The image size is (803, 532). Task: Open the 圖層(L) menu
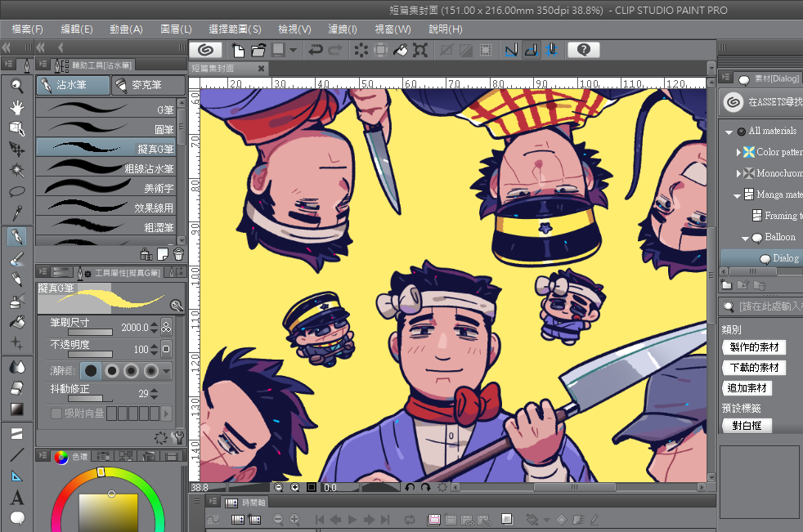(x=176, y=29)
